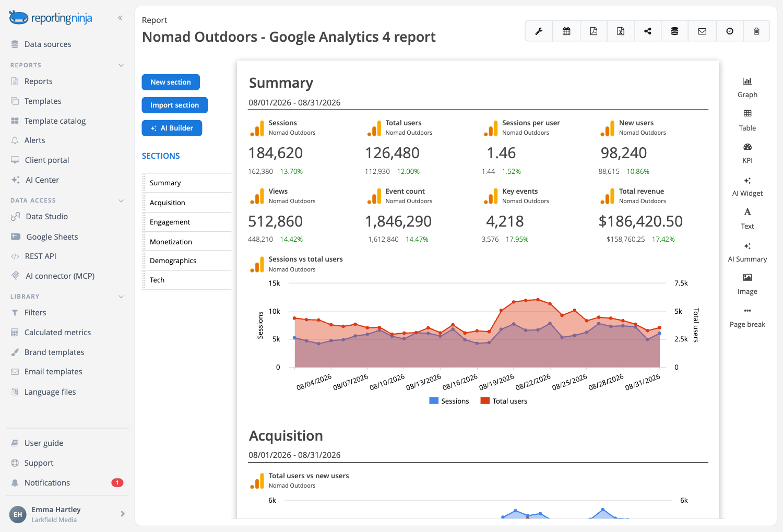This screenshot has width=783, height=532.
Task: Jump to the Monetization section
Action: click(x=187, y=242)
